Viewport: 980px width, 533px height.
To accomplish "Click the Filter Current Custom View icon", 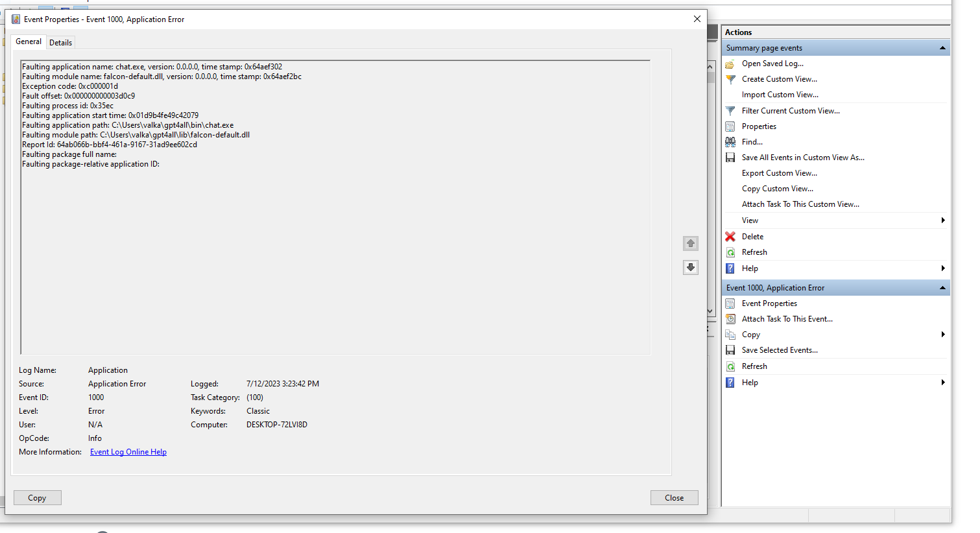I will 731,110.
